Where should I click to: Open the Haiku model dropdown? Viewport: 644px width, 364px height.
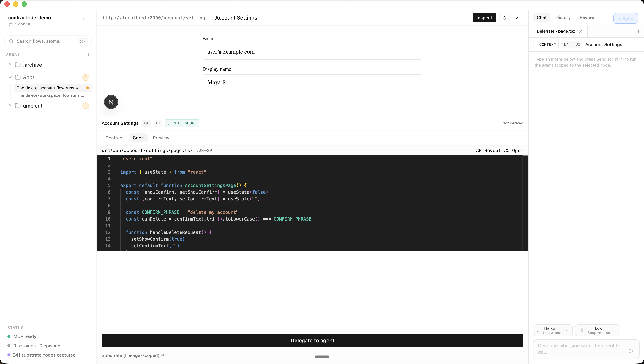pos(552,330)
